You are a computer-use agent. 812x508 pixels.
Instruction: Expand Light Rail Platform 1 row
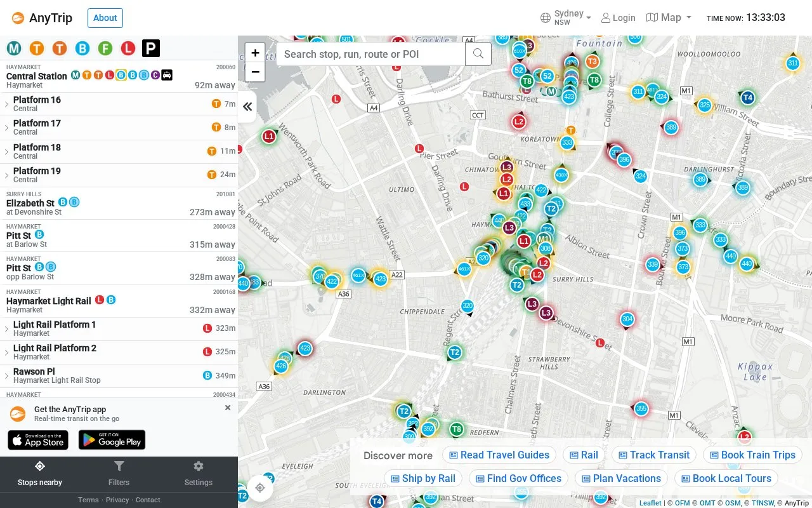119,329
